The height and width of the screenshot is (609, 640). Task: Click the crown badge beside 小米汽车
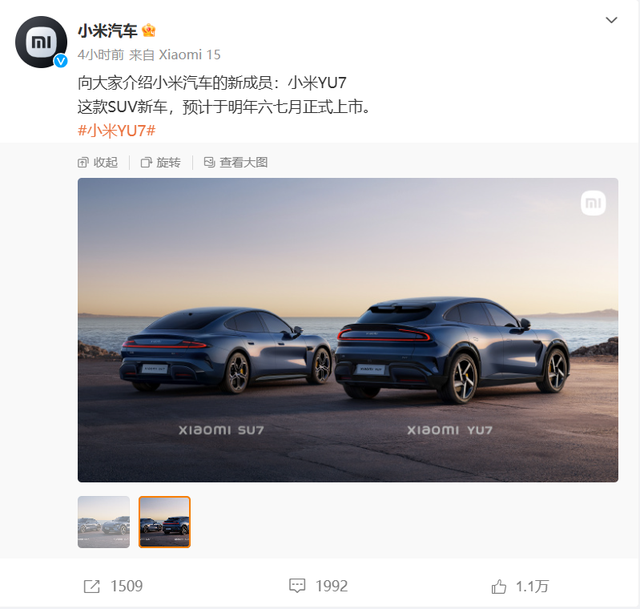coord(149,31)
